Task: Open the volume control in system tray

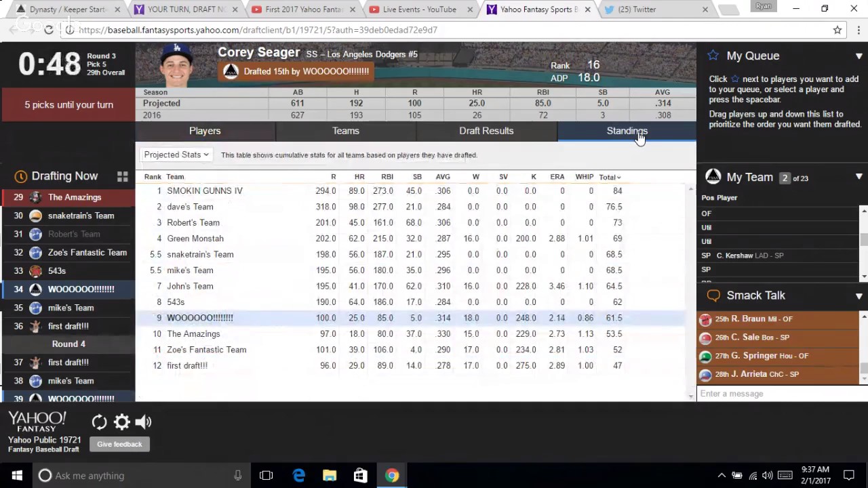Action: [x=767, y=475]
